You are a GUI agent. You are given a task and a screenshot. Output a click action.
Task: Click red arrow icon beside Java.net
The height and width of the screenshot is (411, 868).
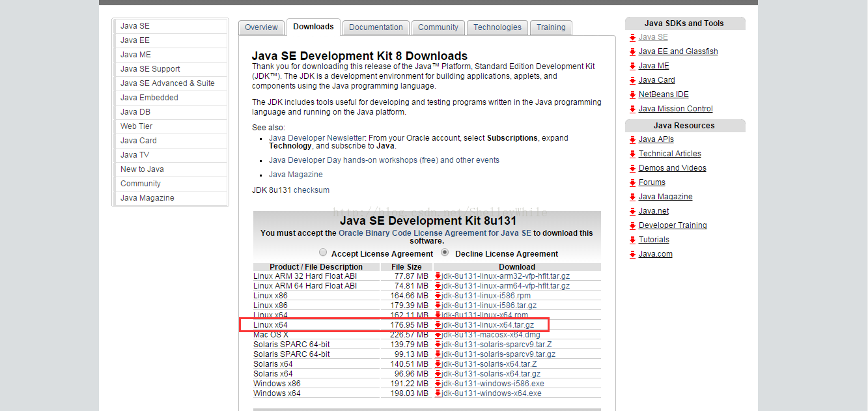[x=632, y=211]
